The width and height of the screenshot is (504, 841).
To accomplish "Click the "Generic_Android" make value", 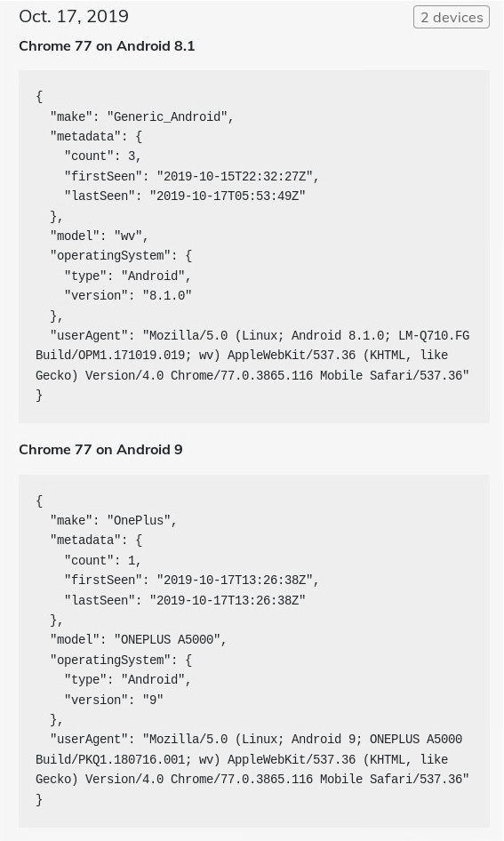I will [167, 116].
